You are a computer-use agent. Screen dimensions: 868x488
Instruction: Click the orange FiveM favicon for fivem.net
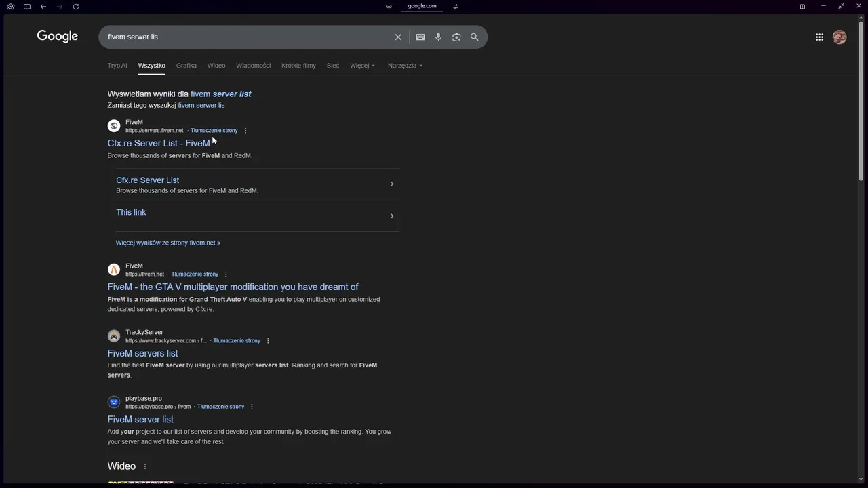pos(114,270)
